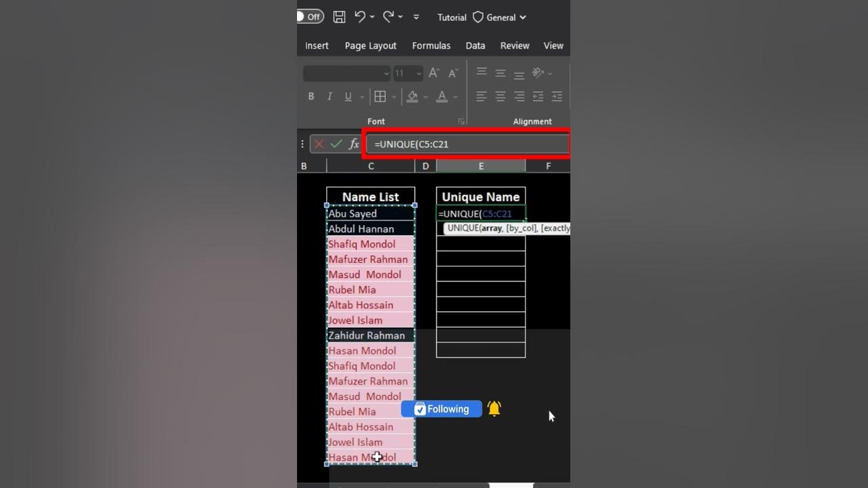Viewport: 868px width, 488px height.
Task: Expand the underline style dropdown arrow
Action: point(362,97)
